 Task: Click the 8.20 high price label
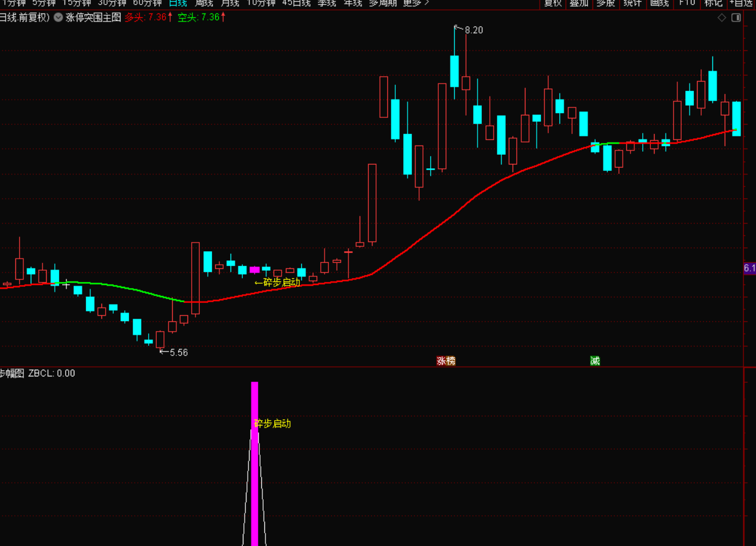pyautogui.click(x=473, y=30)
